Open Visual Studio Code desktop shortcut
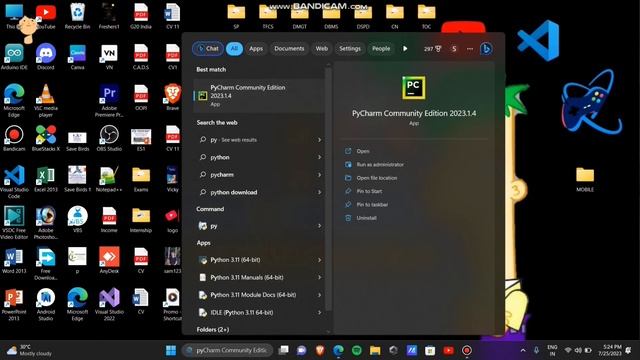 (x=14, y=182)
